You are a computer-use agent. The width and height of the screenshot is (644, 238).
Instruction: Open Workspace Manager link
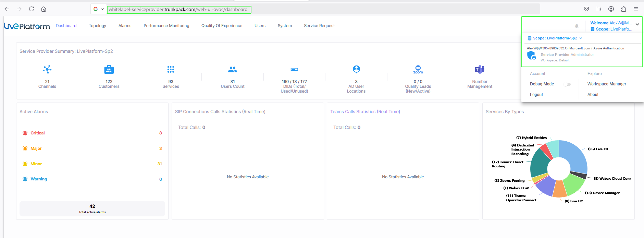point(606,84)
